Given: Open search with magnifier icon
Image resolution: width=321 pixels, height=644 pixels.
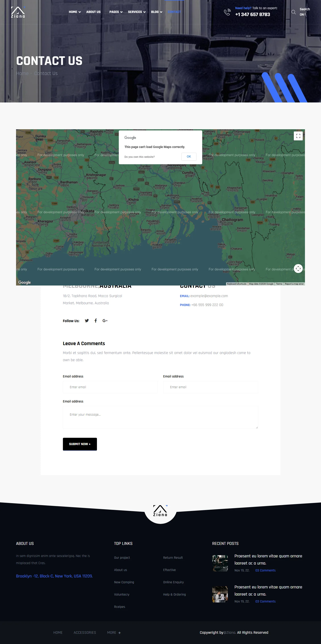Looking at the screenshot, I should tap(294, 12).
